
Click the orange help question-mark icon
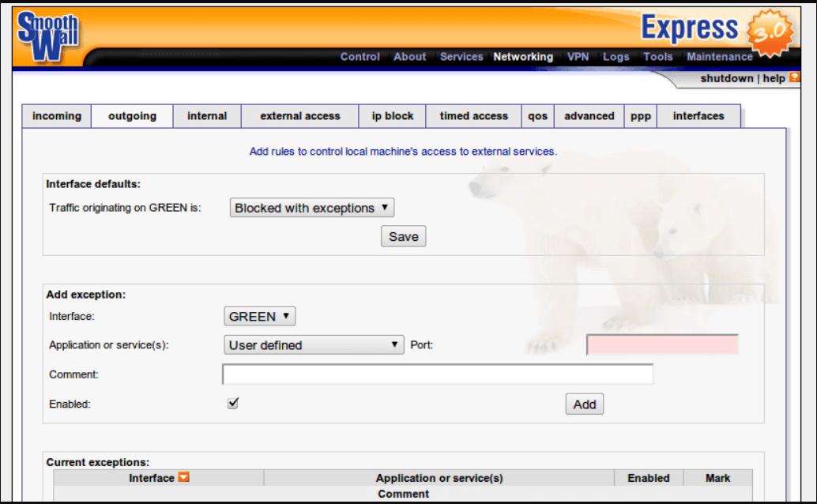(x=794, y=77)
